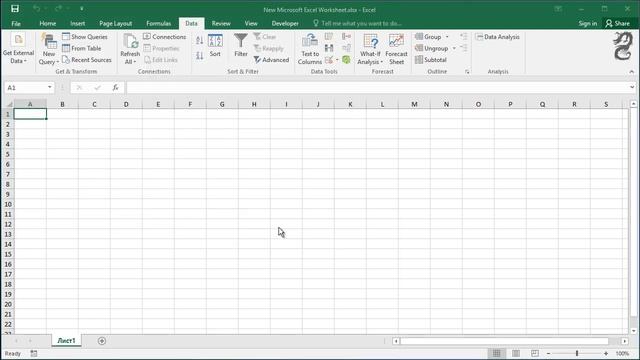Click the Ungroup button
The width and height of the screenshot is (640, 360).
tap(432, 48)
